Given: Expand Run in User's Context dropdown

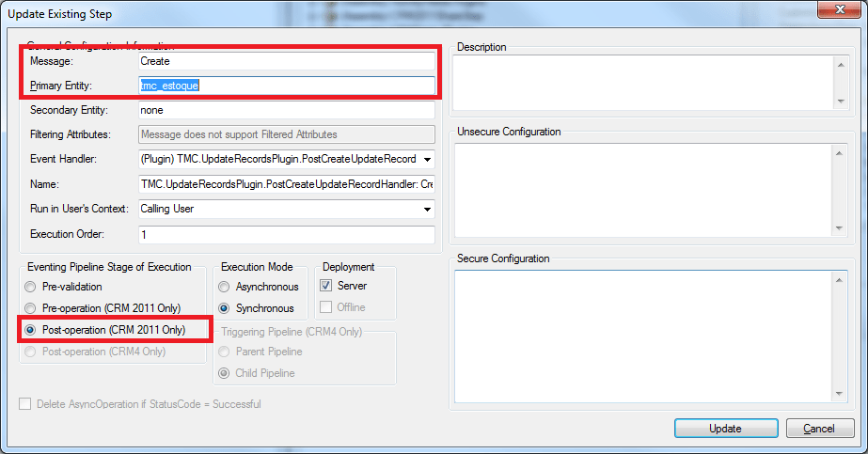Looking at the screenshot, I should pyautogui.click(x=428, y=209).
